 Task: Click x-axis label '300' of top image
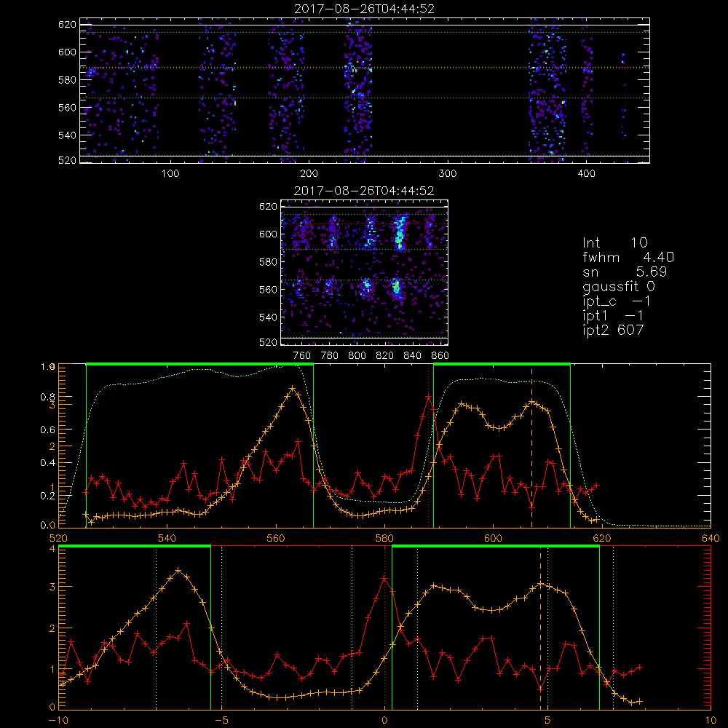(x=448, y=174)
